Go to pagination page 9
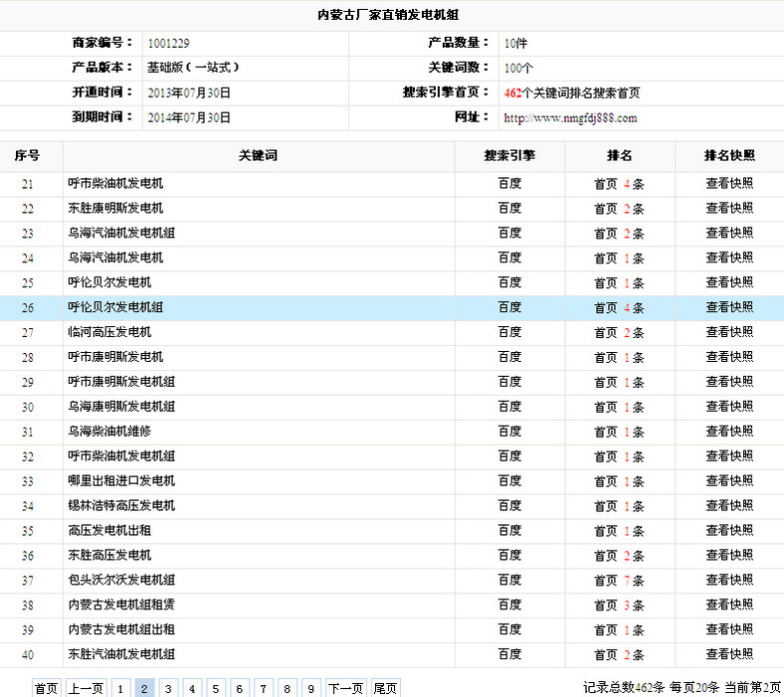784x697 pixels. (311, 688)
